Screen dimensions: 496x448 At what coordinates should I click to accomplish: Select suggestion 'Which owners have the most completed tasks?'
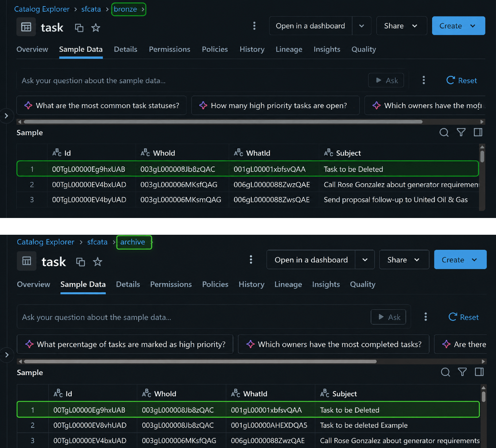click(334, 344)
